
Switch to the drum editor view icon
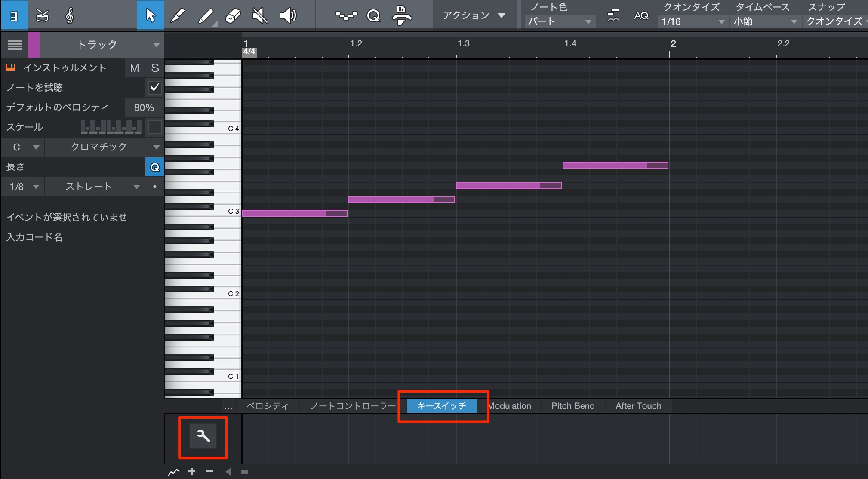pyautogui.click(x=42, y=16)
